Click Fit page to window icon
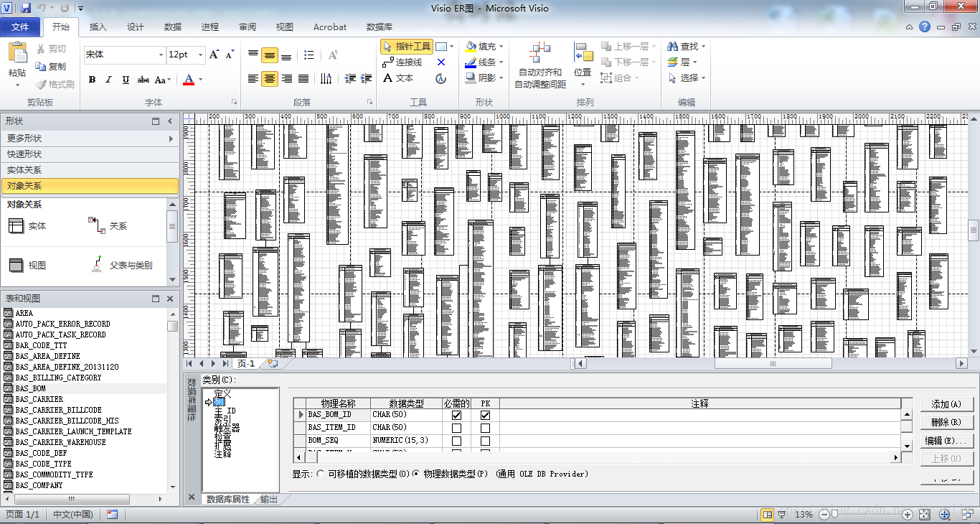The image size is (980, 524). coord(925,515)
